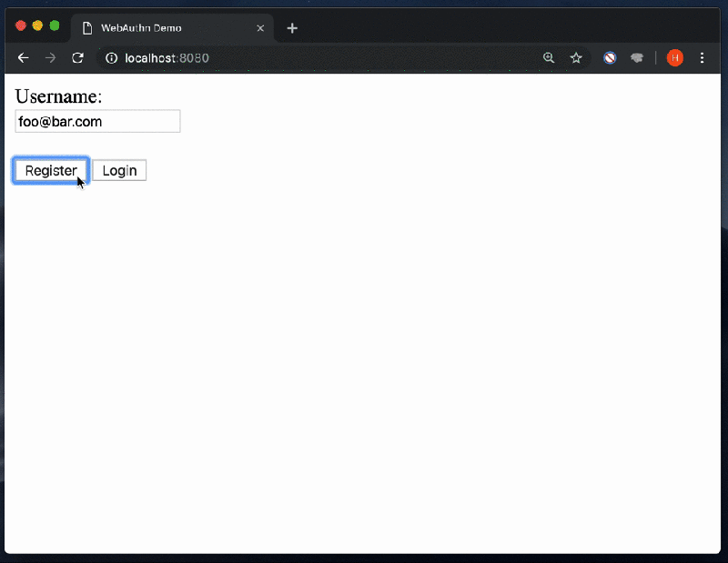This screenshot has width=728, height=563.
Task: Open site information via the circled-i icon
Action: [110, 57]
